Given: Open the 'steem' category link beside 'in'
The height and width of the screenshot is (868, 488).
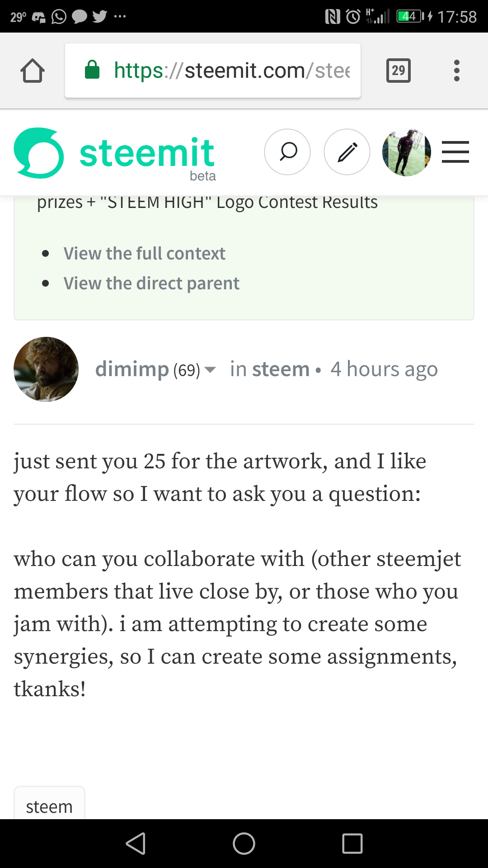Looking at the screenshot, I should (x=281, y=369).
